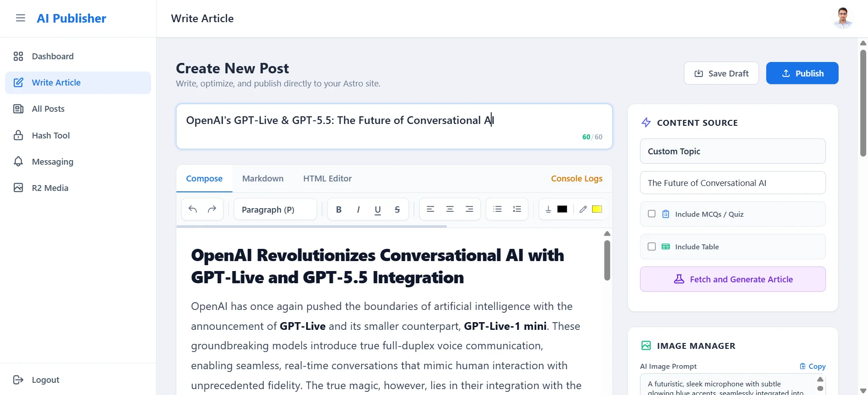
Task: Open the Write Article section
Action: 78,83
